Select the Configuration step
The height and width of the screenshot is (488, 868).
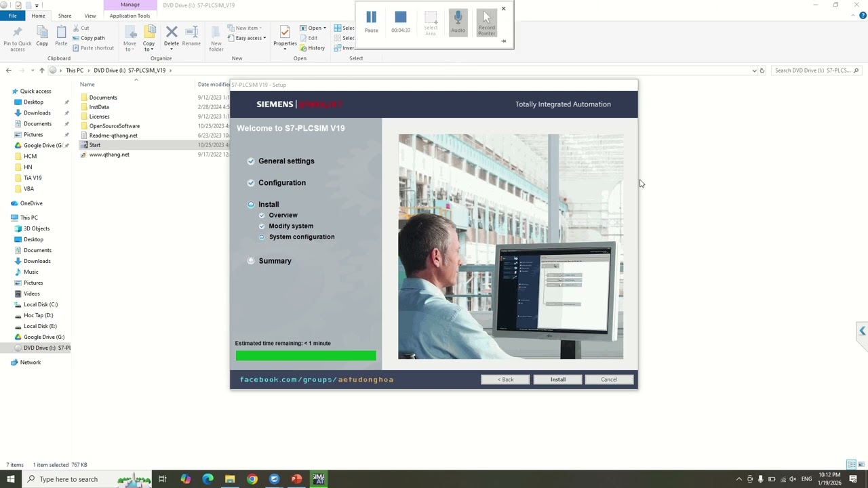click(x=282, y=183)
